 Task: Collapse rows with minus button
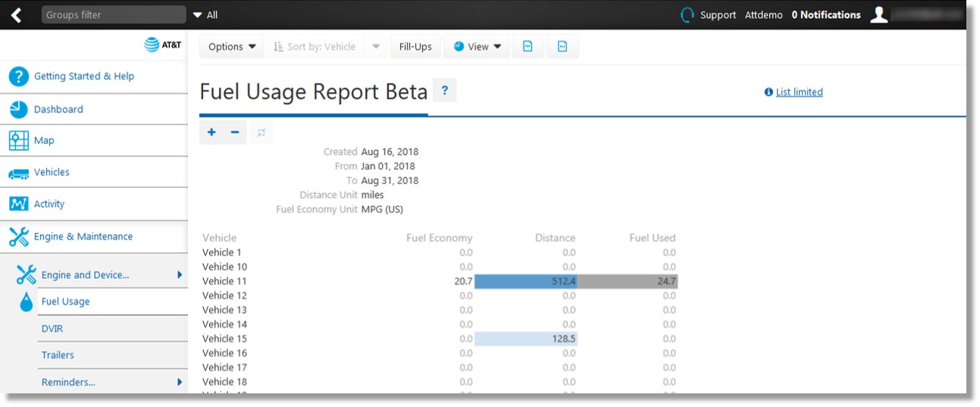235,133
